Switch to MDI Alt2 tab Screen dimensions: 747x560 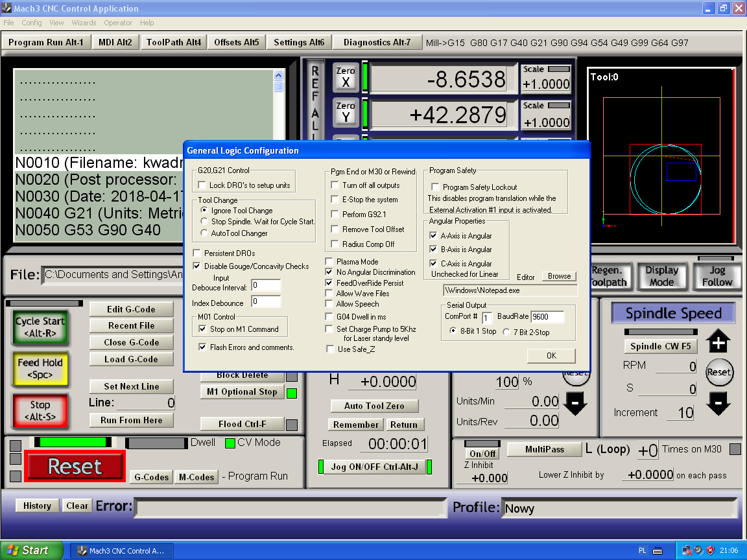[115, 42]
